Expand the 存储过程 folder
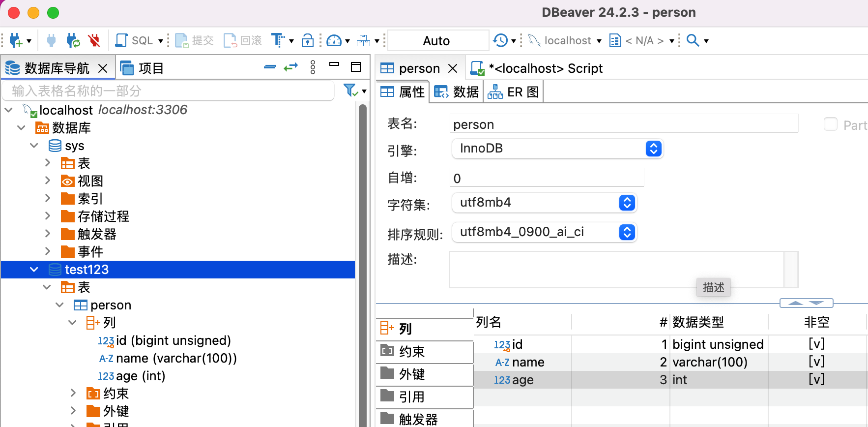This screenshot has width=868, height=427. click(x=47, y=216)
